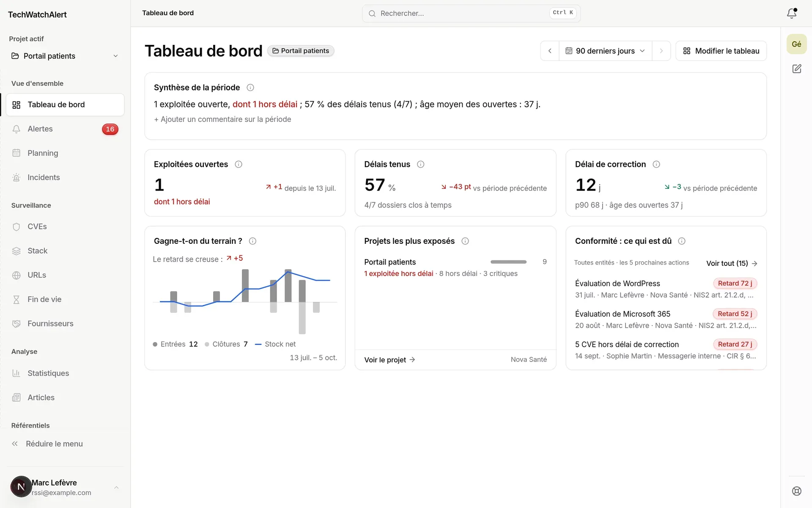
Task: Open URLs menu item
Action: [x=65, y=275]
